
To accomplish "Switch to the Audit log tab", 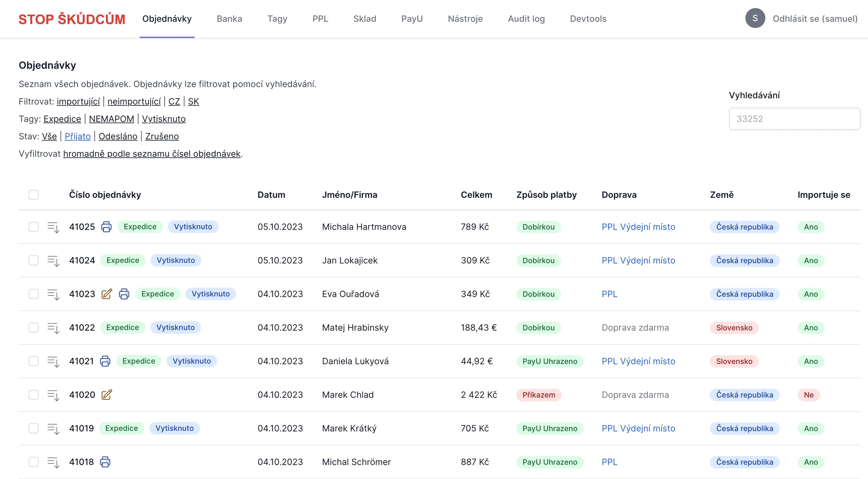I will pos(526,19).
